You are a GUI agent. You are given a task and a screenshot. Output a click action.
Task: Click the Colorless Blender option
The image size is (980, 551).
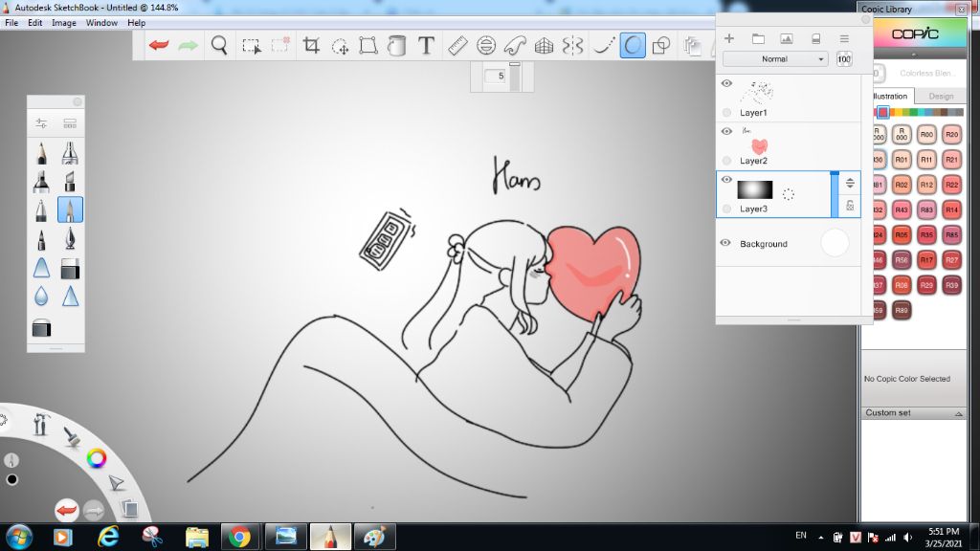(x=927, y=73)
